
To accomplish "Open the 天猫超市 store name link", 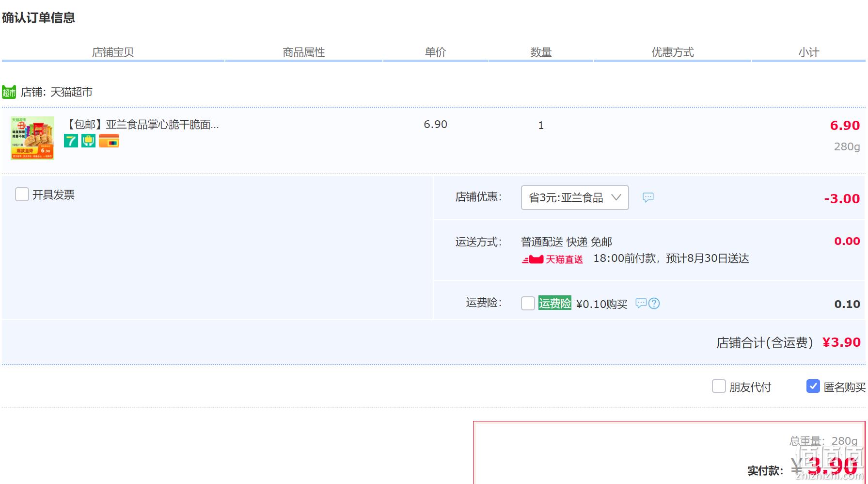I will (71, 92).
